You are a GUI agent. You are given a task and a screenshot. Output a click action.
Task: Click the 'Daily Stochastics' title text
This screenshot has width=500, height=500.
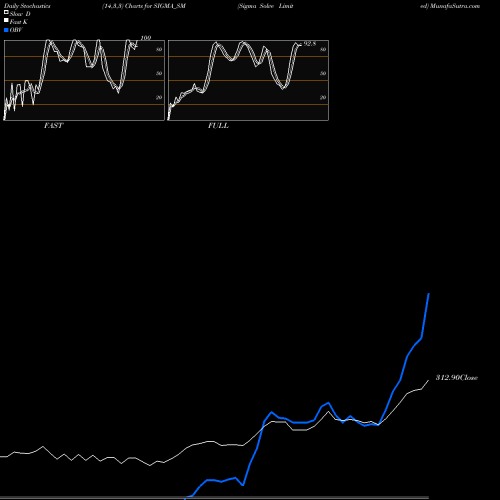pyautogui.click(x=27, y=6)
